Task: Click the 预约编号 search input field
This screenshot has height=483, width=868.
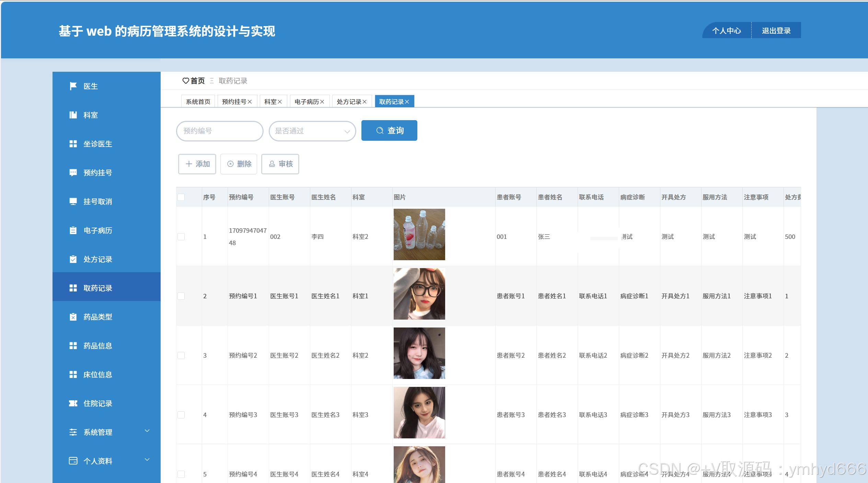Action: (x=220, y=131)
